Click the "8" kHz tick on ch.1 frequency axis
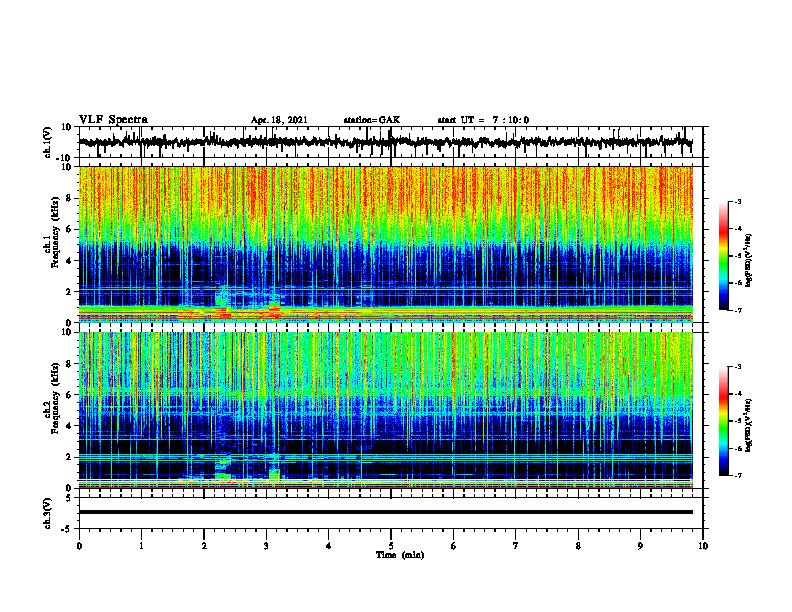 pos(69,198)
